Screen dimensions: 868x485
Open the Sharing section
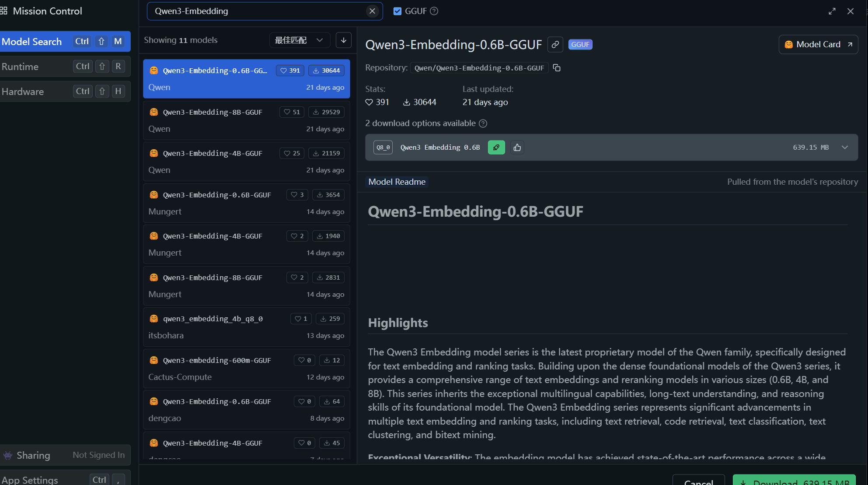[65, 455]
